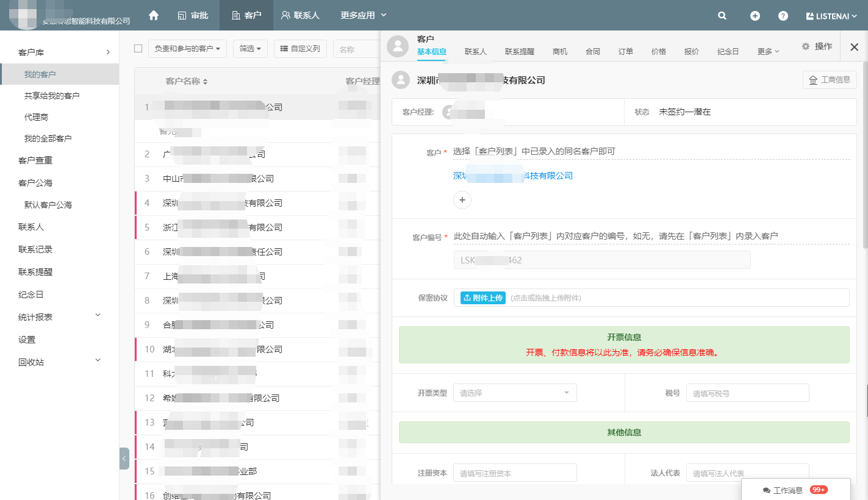This screenshot has height=500, width=868.
Task: Switch to the 联系人 detail tab
Action: [x=476, y=52]
